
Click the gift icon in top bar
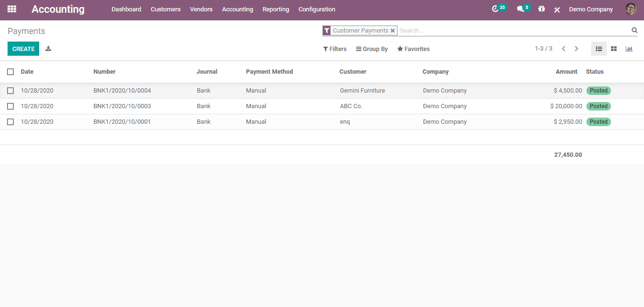click(x=542, y=9)
